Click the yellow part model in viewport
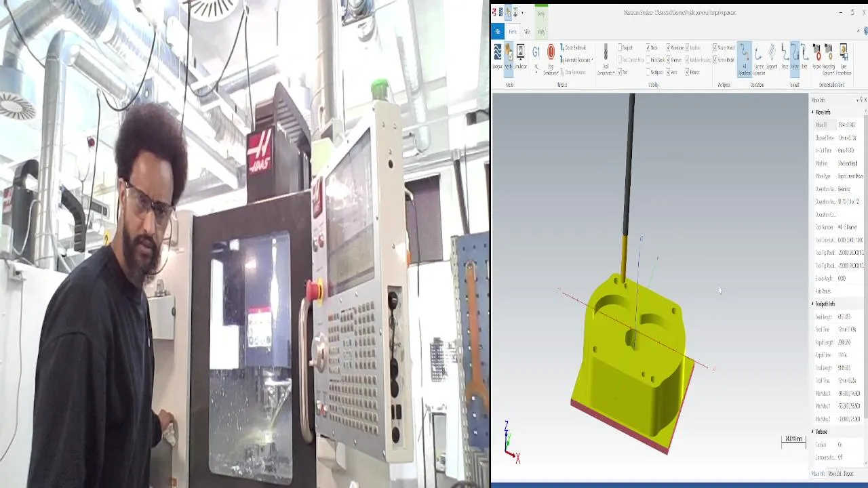 pyautogui.click(x=631, y=359)
